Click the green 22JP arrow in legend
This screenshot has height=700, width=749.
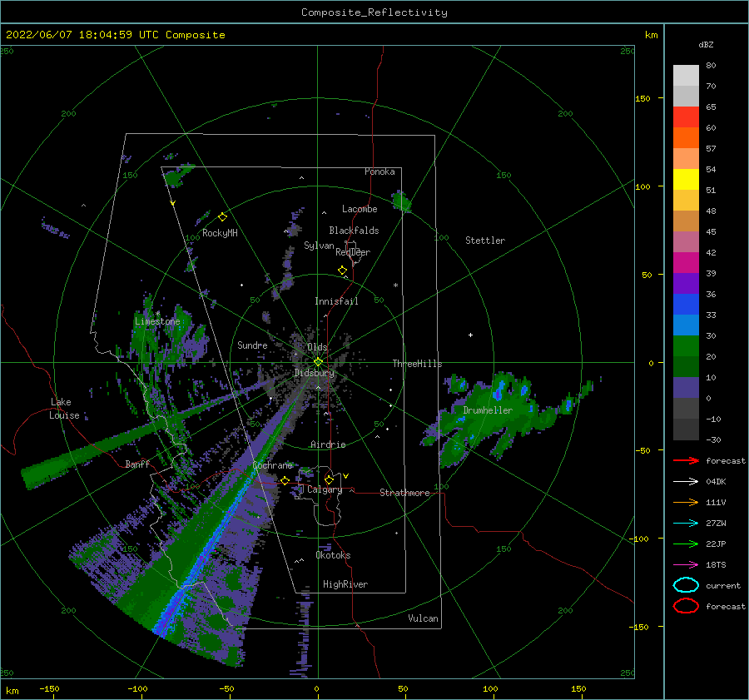pyautogui.click(x=686, y=544)
